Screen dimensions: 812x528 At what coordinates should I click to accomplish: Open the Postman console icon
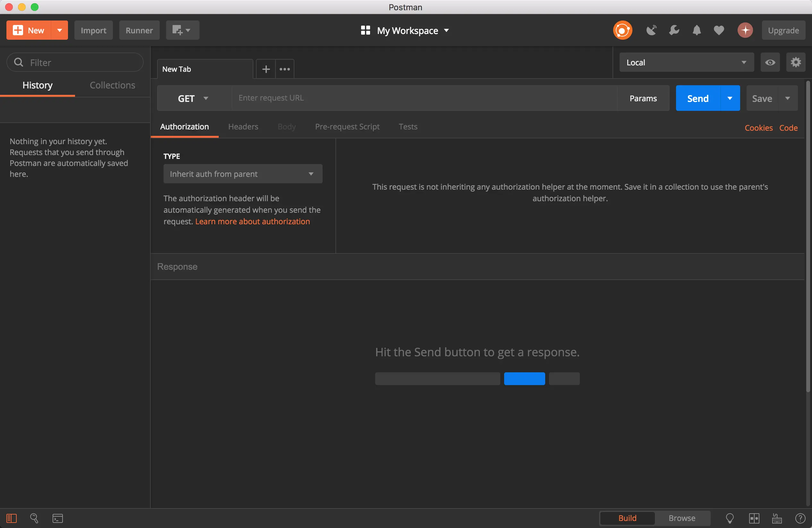pyautogui.click(x=57, y=518)
